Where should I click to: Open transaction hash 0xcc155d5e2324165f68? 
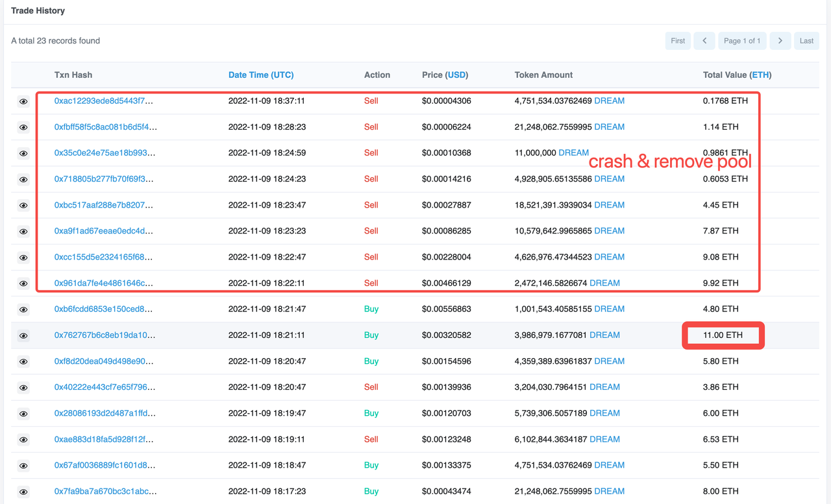[x=104, y=257]
